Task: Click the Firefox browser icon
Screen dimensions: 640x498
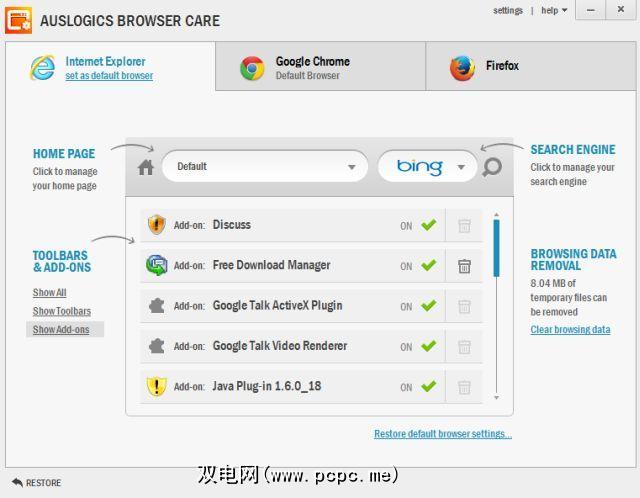Action: tap(462, 68)
